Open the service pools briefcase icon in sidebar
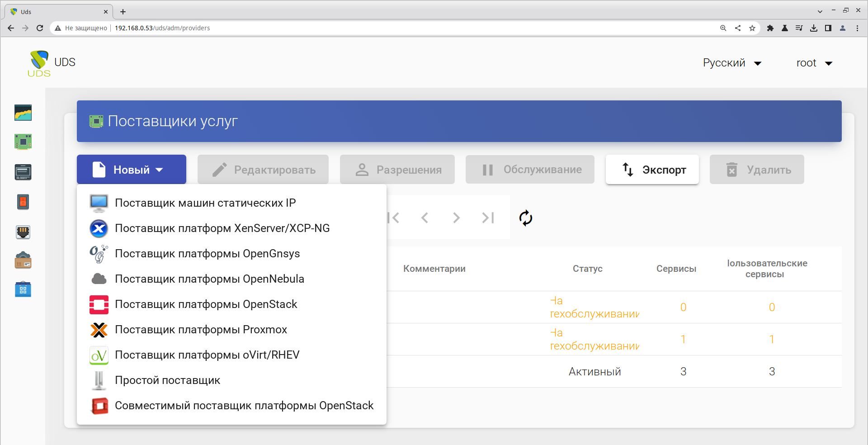The height and width of the screenshot is (445, 868). [23, 260]
